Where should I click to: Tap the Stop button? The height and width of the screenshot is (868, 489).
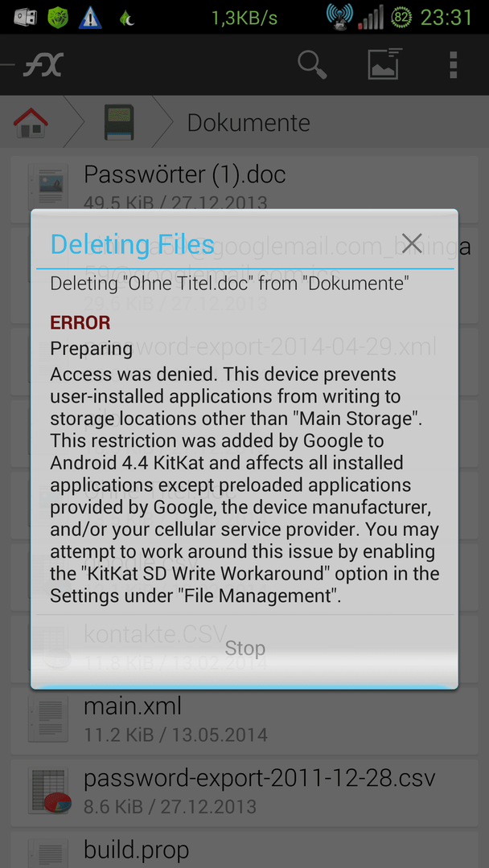tap(244, 649)
